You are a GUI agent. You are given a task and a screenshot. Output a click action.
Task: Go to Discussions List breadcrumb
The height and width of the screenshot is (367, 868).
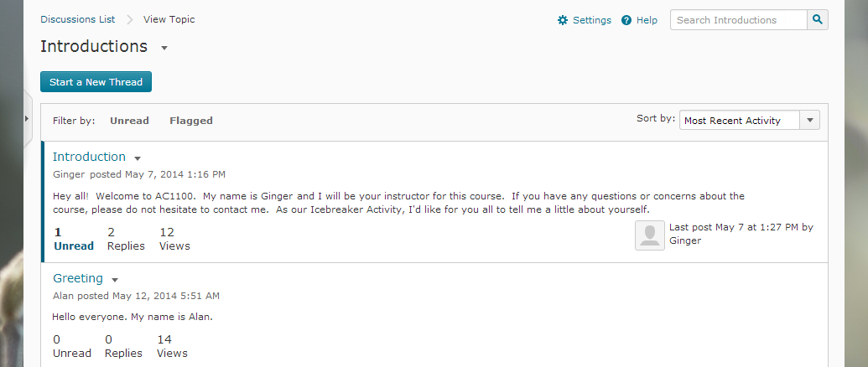click(x=77, y=19)
